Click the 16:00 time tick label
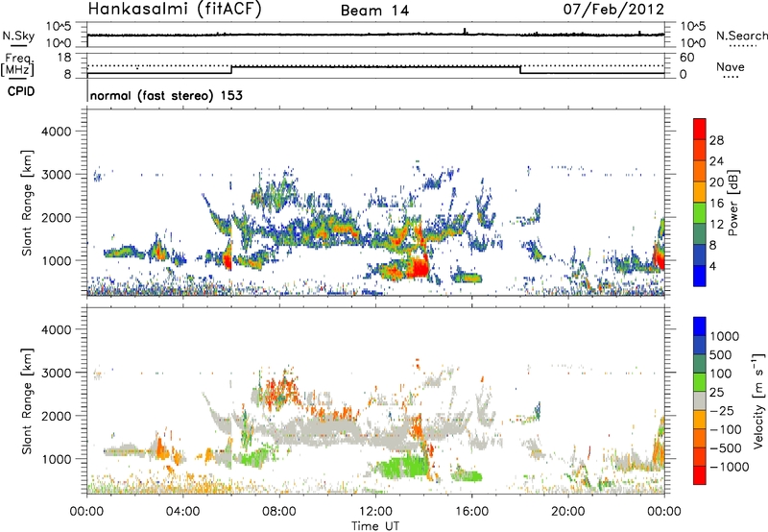Image resolution: width=768 pixels, height=532 pixels. 471,512
